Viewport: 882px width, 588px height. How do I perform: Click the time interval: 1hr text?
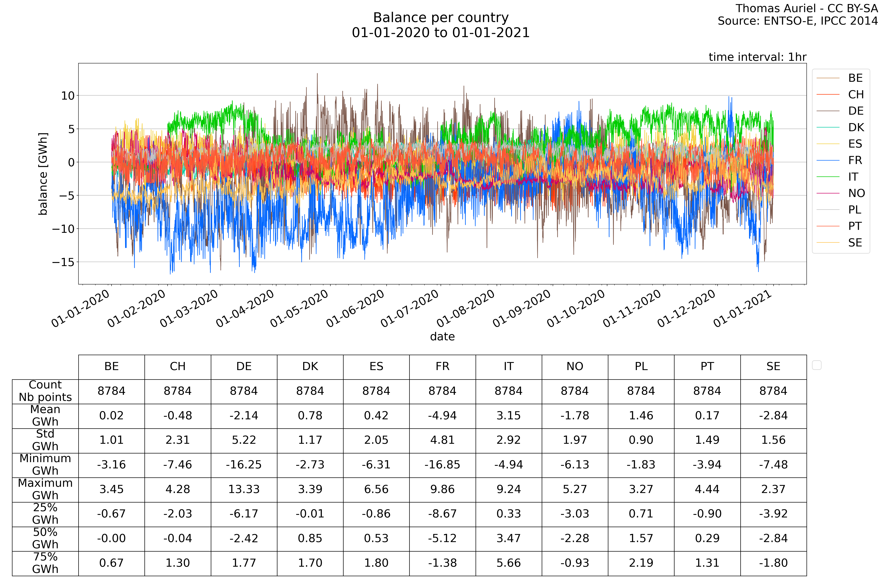tap(757, 57)
